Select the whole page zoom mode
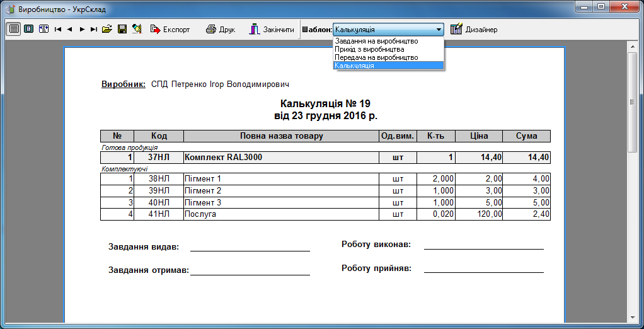The width and height of the screenshot is (644, 329). 28,29
